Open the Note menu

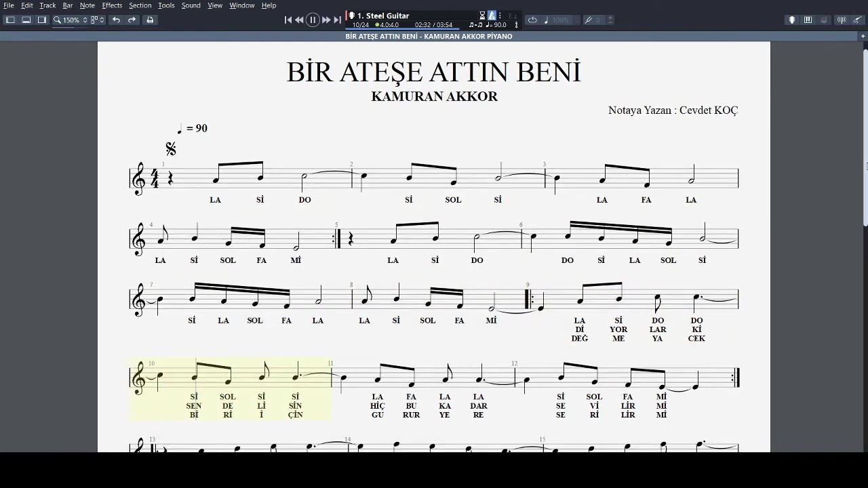coord(87,5)
